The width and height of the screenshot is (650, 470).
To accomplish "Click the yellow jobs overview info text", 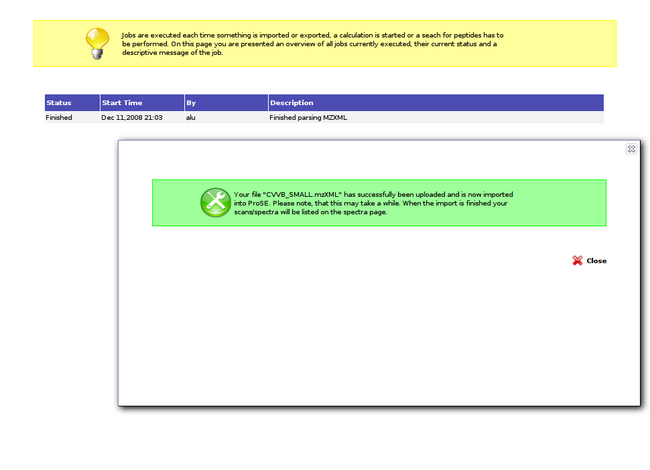I will (313, 44).
